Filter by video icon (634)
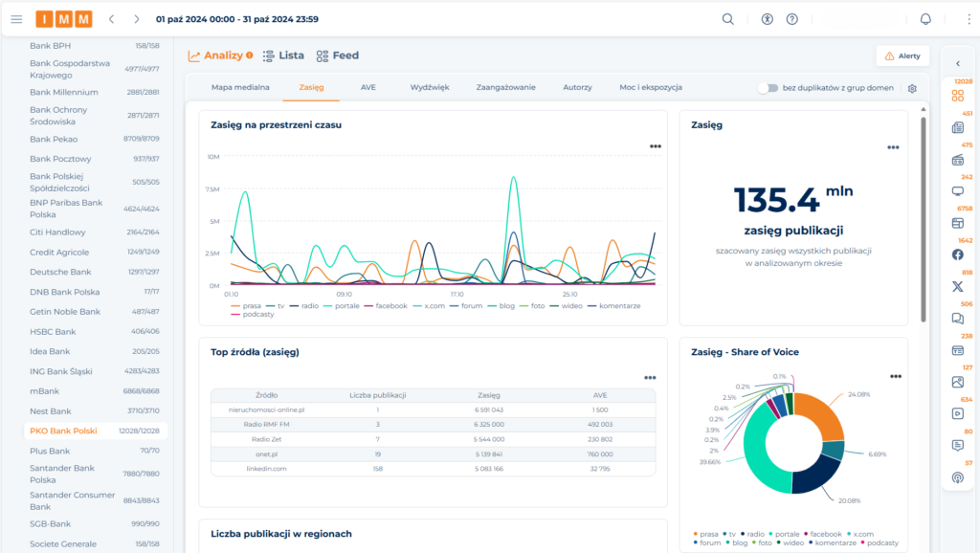Viewport: 980px width, 553px height. [957, 413]
